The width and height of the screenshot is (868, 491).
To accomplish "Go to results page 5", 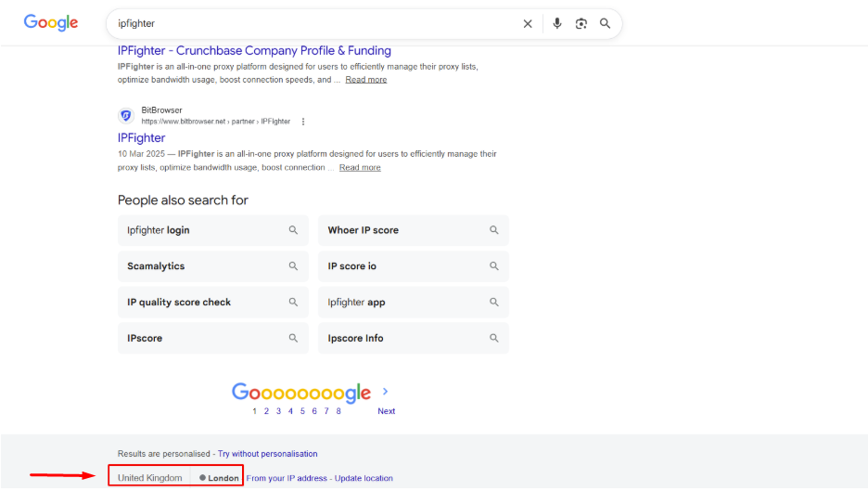I will [x=302, y=411].
